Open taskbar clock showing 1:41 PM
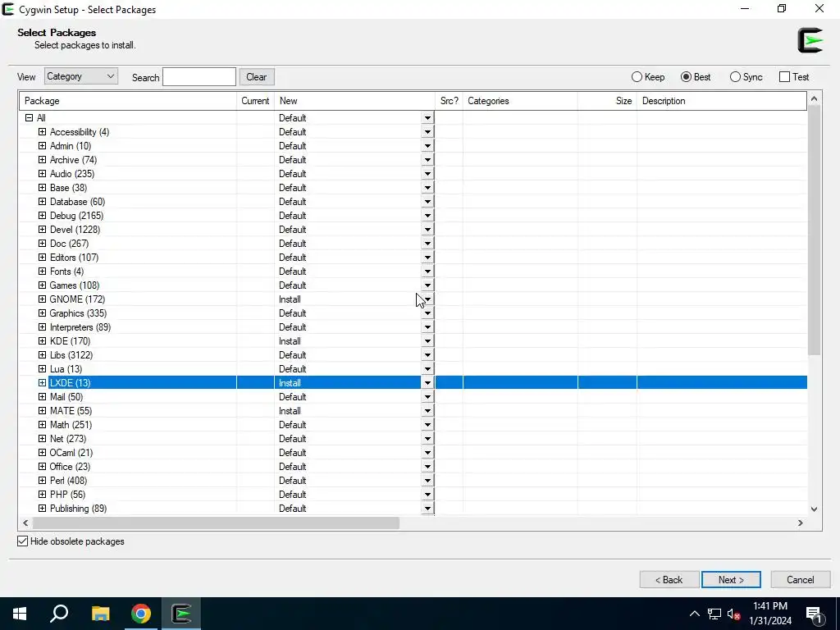840x630 pixels. tap(770, 614)
